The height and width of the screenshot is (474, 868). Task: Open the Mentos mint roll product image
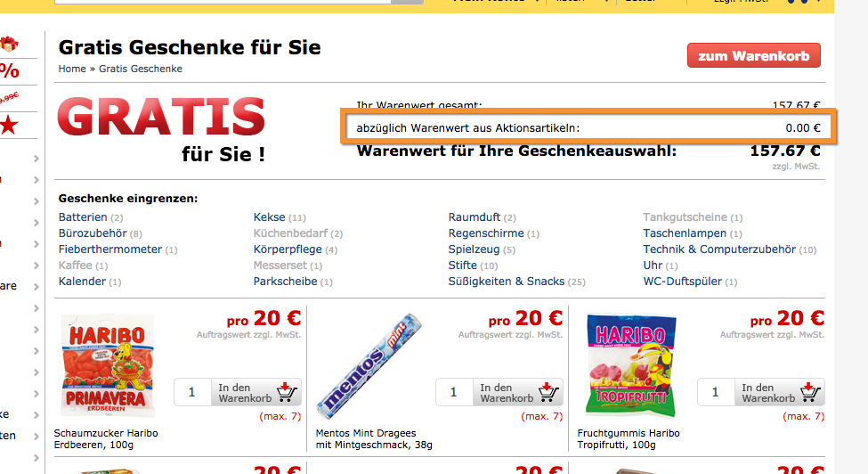point(369,365)
